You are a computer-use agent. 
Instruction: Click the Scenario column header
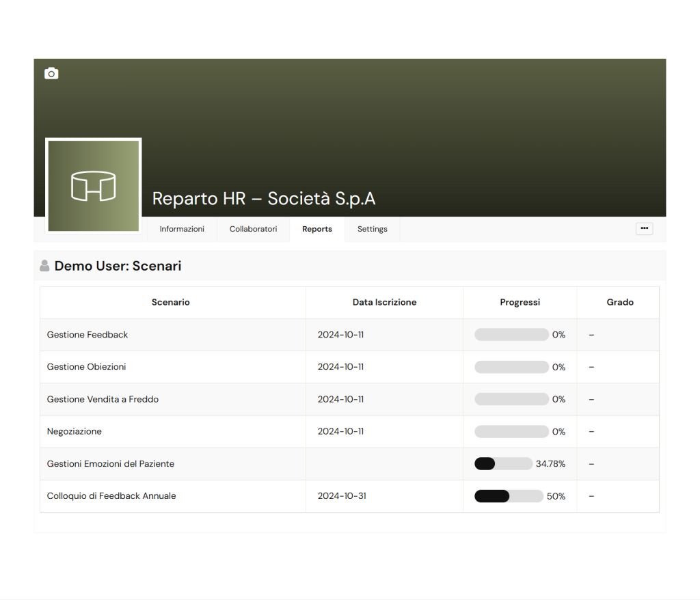click(x=170, y=302)
